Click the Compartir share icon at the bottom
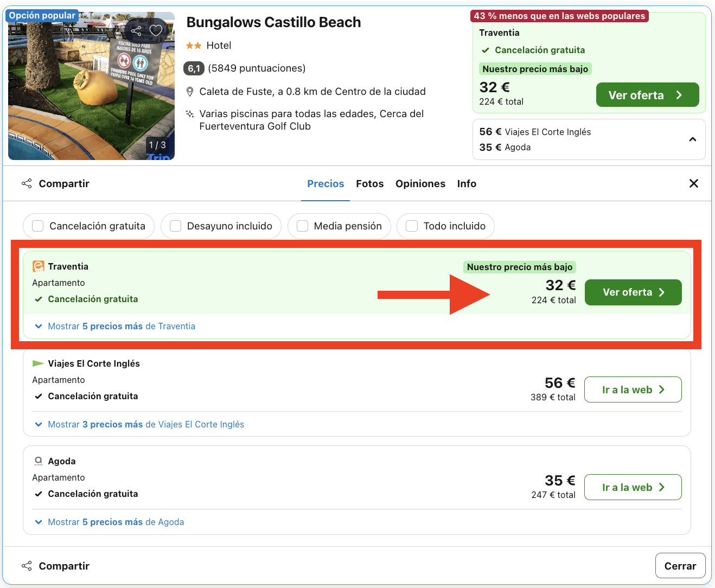The height and width of the screenshot is (588, 715). (x=27, y=566)
